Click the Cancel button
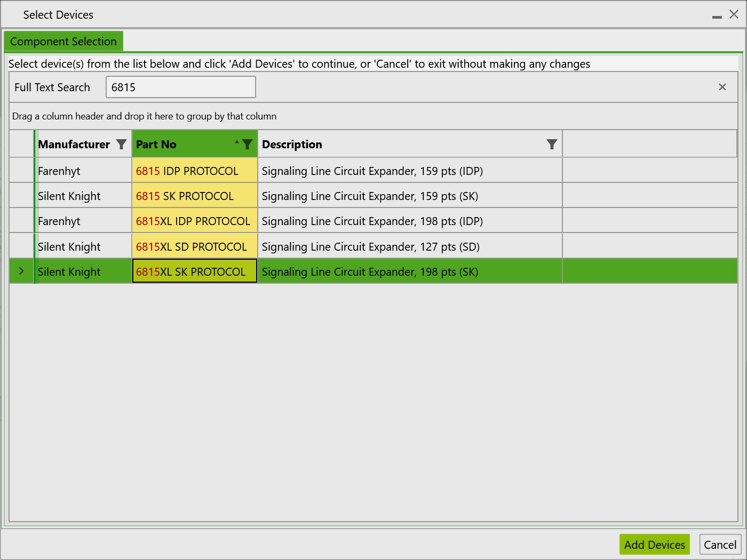The height and width of the screenshot is (560, 747). coord(720,545)
